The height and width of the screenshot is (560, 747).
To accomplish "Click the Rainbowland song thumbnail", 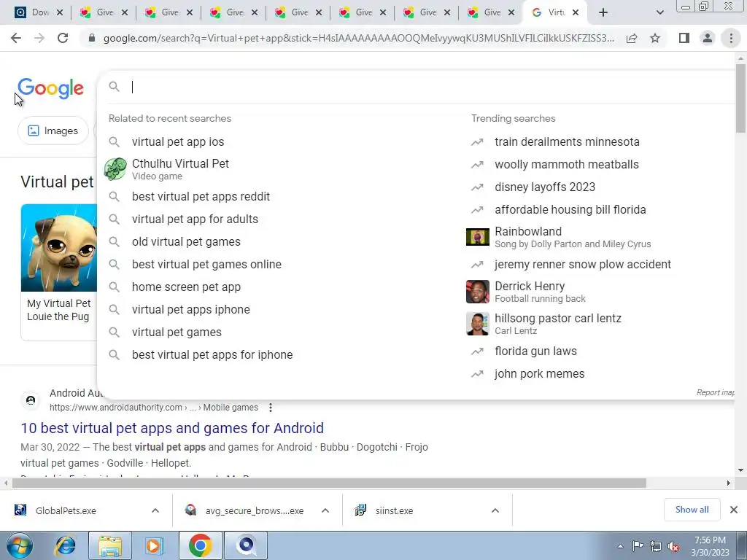I will tap(477, 237).
